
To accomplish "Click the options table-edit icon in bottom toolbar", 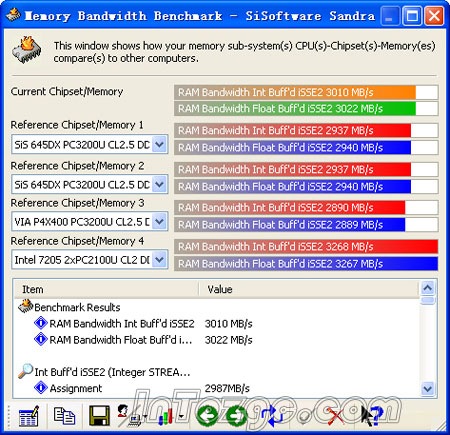I will pyautogui.click(x=28, y=416).
